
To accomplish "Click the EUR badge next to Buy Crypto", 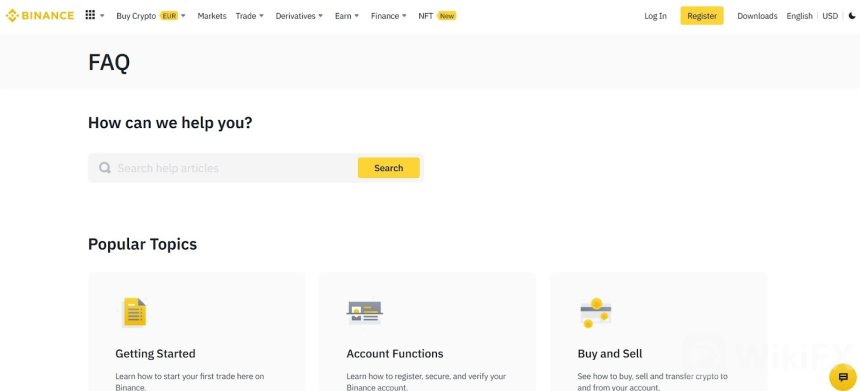I will click(169, 16).
